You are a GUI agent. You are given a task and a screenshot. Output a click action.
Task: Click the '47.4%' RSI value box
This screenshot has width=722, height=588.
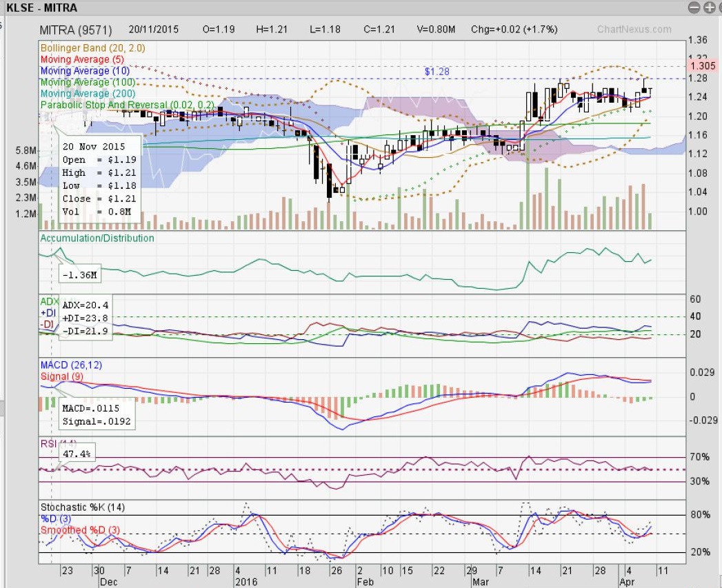[x=77, y=454]
